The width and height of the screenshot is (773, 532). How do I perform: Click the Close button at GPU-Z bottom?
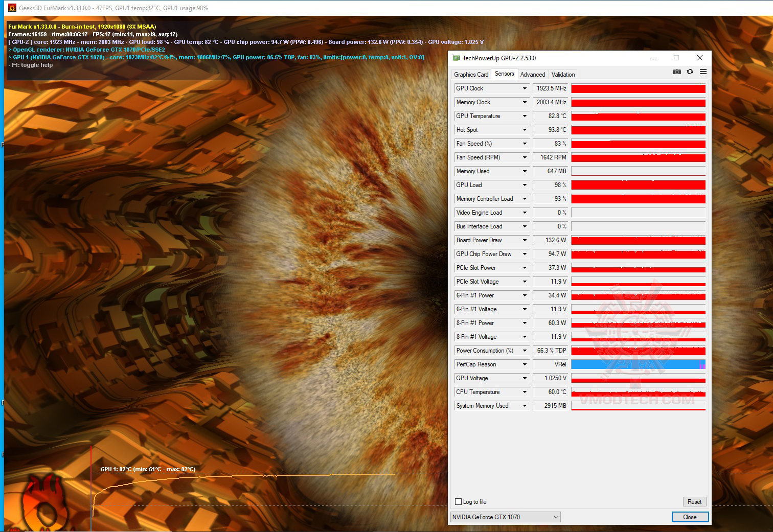point(690,517)
